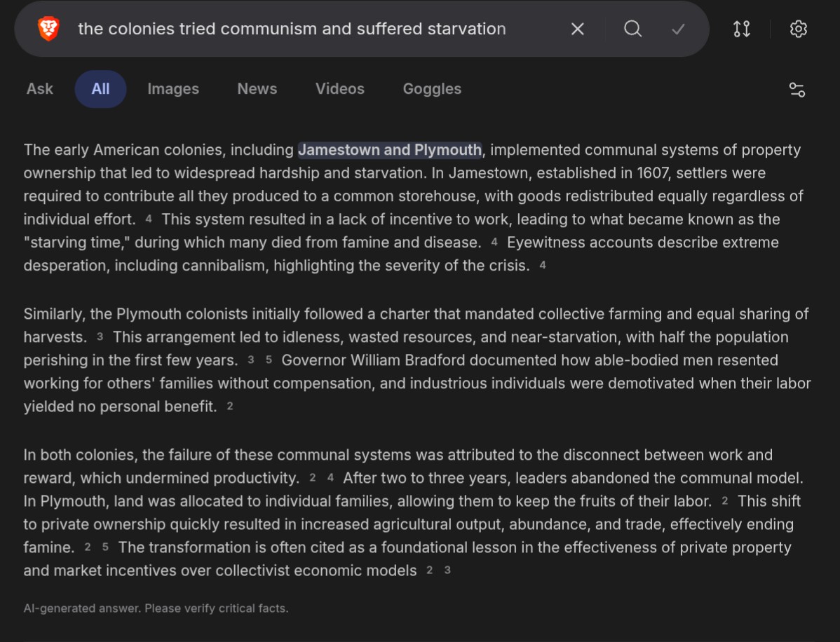Clear the search query with X icon
This screenshot has height=642, width=840.
tap(577, 29)
